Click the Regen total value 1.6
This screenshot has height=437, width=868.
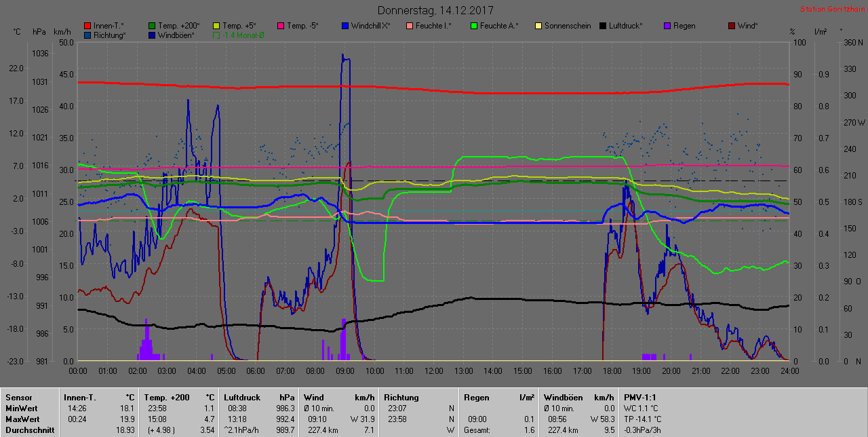coord(530,430)
